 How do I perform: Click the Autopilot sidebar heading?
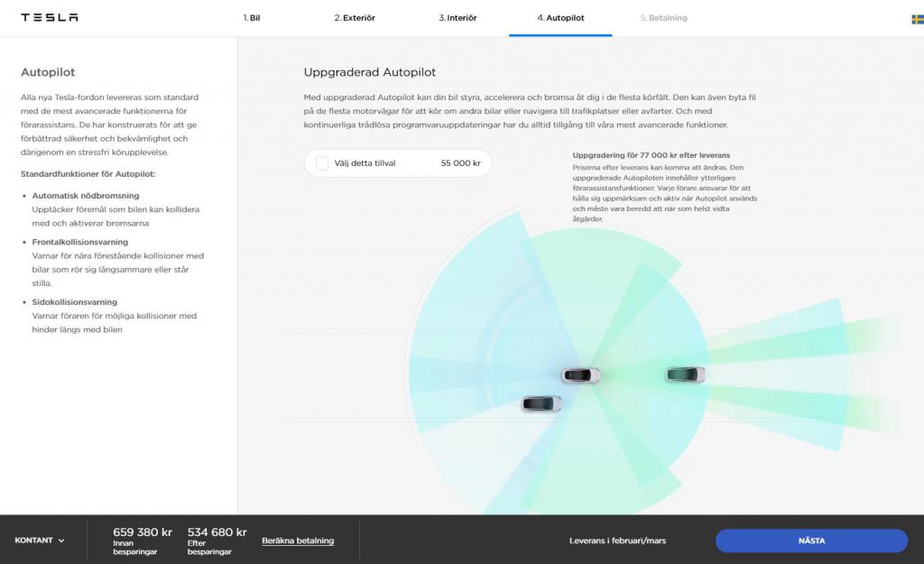(x=48, y=72)
